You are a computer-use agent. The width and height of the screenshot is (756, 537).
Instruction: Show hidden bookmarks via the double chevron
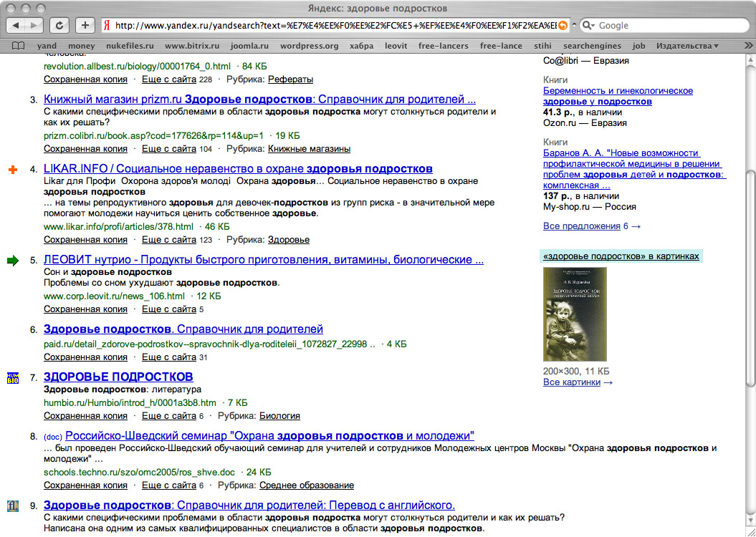pos(748,46)
